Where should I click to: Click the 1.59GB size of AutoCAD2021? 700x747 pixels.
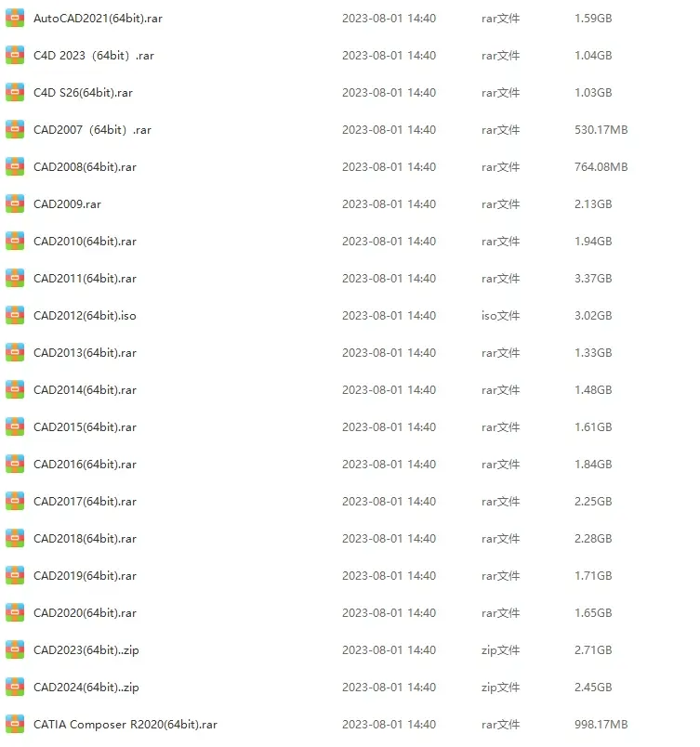click(593, 18)
